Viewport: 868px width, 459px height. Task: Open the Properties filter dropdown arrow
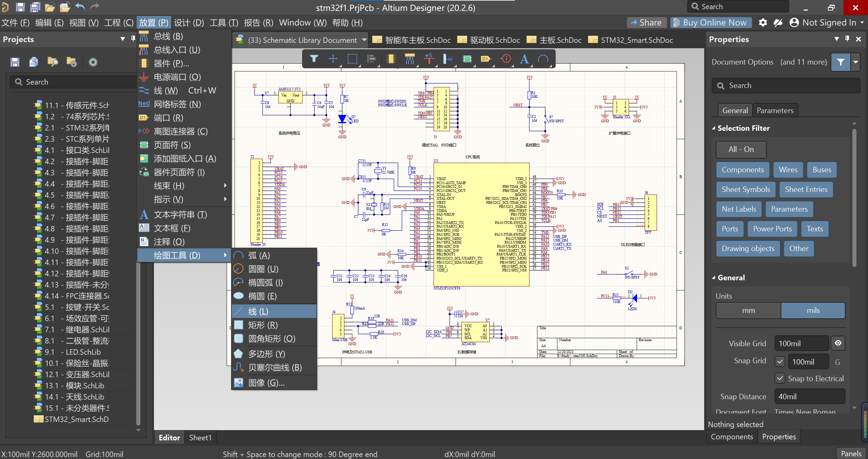[856, 62]
